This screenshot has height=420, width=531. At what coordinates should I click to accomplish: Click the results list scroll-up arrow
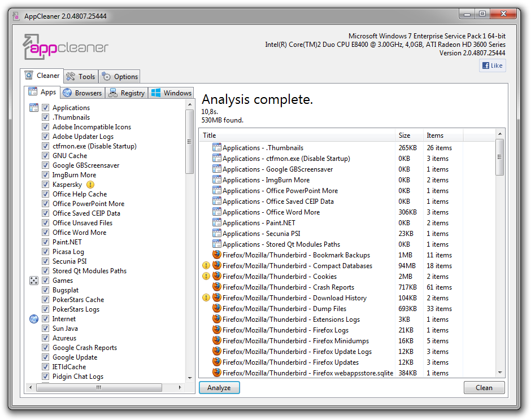(x=500, y=134)
